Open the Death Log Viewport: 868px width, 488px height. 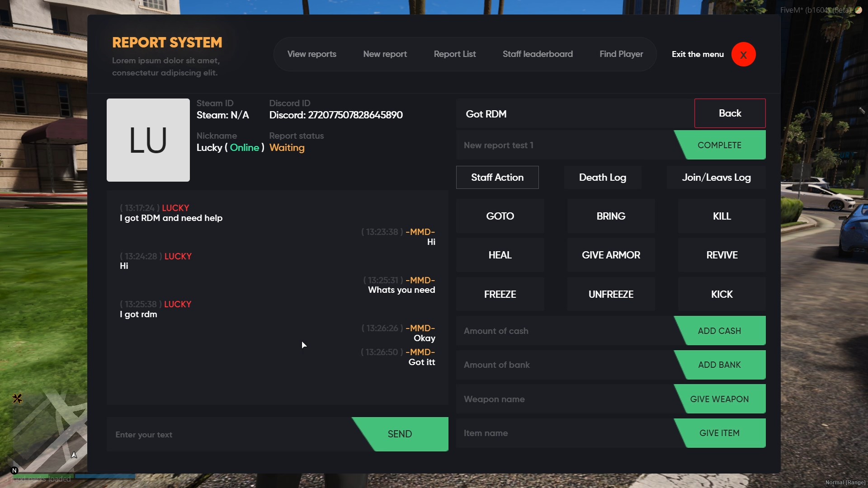coord(602,177)
